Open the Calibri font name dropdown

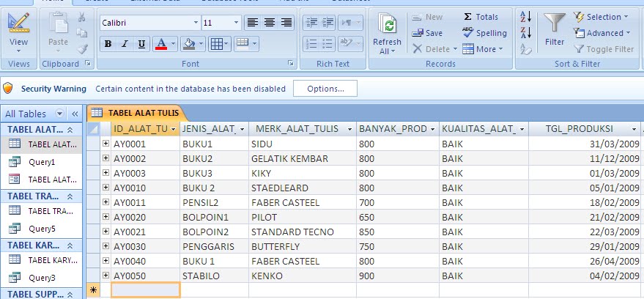point(196,23)
